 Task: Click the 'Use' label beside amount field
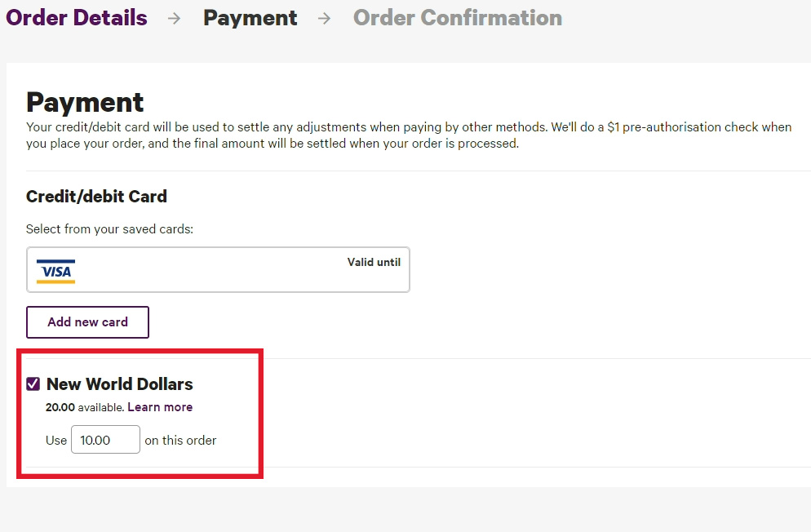pos(56,440)
